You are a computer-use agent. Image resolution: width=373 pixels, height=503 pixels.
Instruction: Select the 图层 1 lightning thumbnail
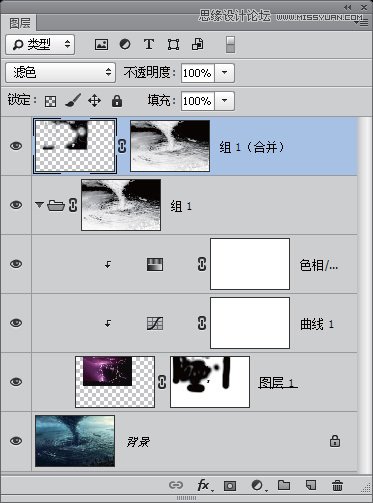pyautogui.click(x=115, y=382)
